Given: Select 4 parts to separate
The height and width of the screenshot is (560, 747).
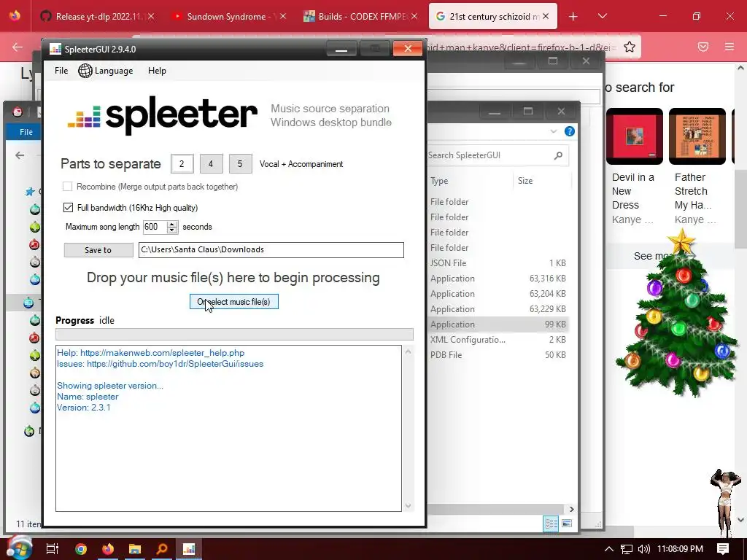Looking at the screenshot, I should (211, 164).
